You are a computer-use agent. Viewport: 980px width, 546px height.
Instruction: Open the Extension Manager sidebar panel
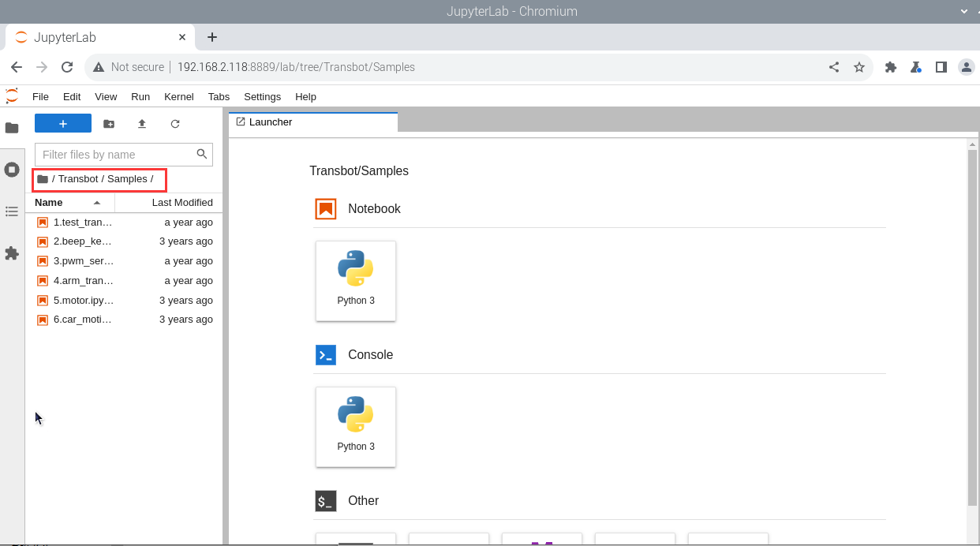12,253
